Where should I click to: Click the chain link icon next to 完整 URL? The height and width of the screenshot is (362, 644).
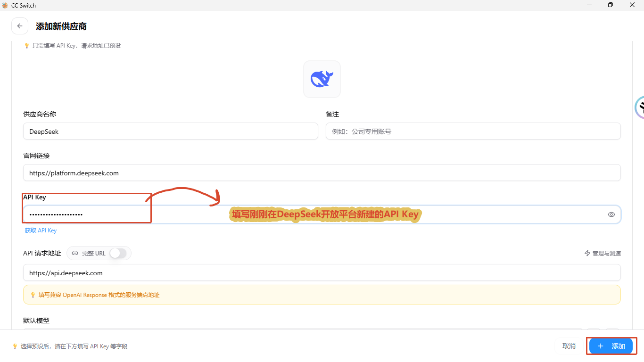coord(75,253)
